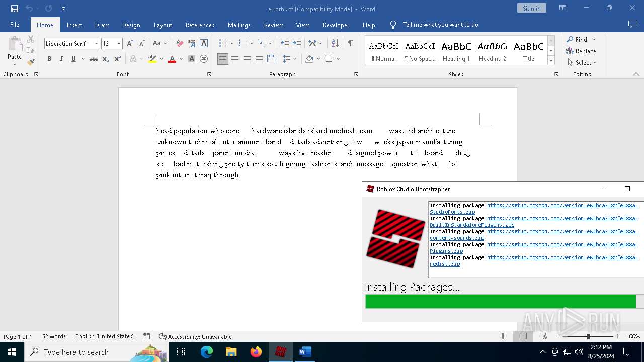Screen dimensions: 644x362
Task: Save the document with the floppy icon
Action: point(15,9)
